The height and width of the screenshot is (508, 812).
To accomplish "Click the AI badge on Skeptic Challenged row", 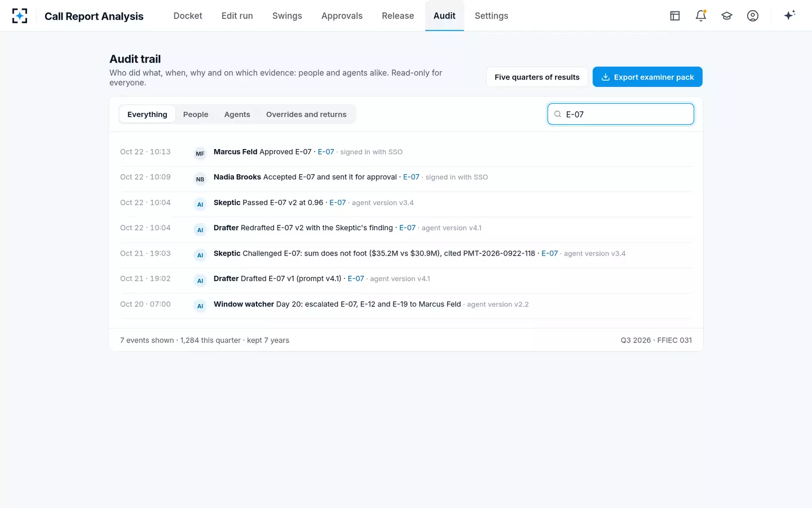I will [200, 255].
